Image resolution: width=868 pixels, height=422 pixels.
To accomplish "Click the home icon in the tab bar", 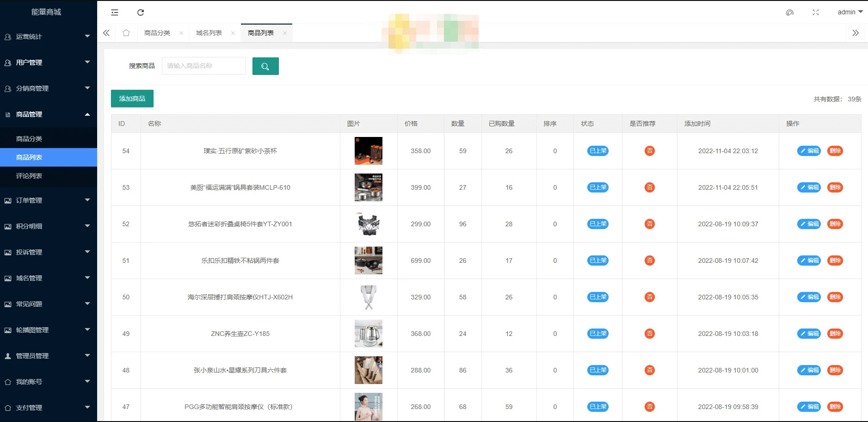I will [127, 33].
